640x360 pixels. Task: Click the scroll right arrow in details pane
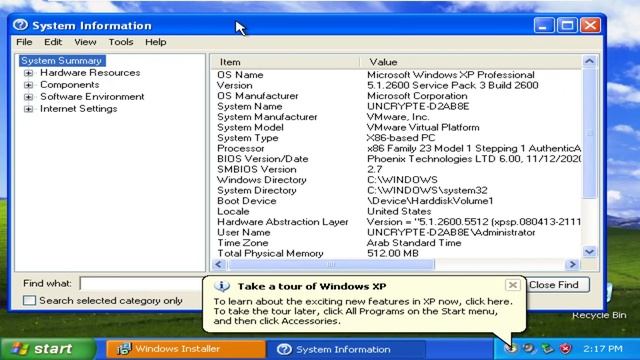click(x=572, y=264)
